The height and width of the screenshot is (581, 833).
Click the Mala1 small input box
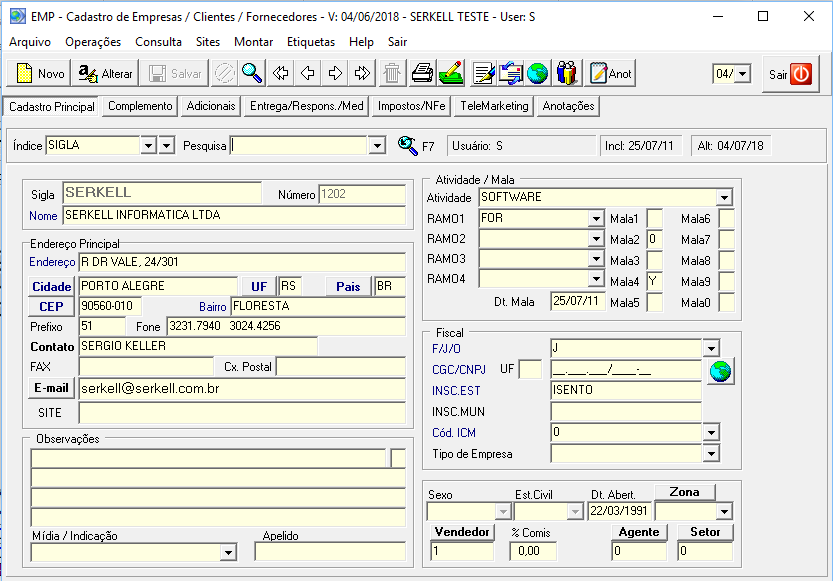coord(654,219)
